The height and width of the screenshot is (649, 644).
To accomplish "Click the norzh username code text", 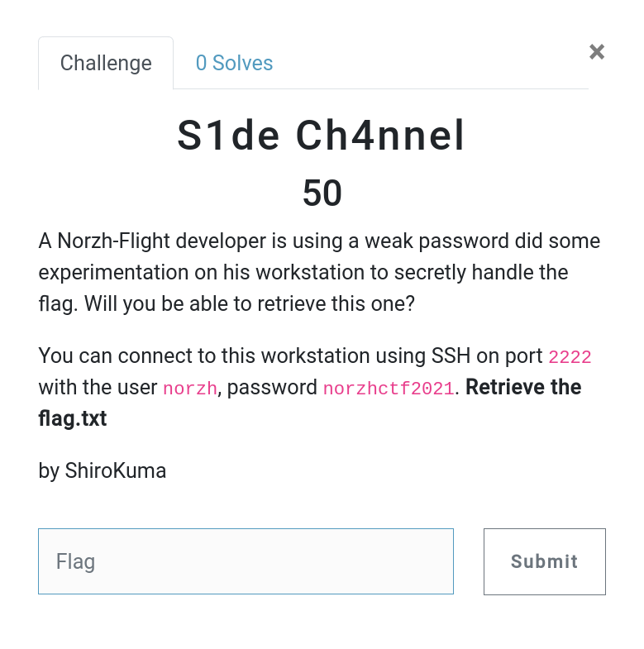I will point(190,388).
